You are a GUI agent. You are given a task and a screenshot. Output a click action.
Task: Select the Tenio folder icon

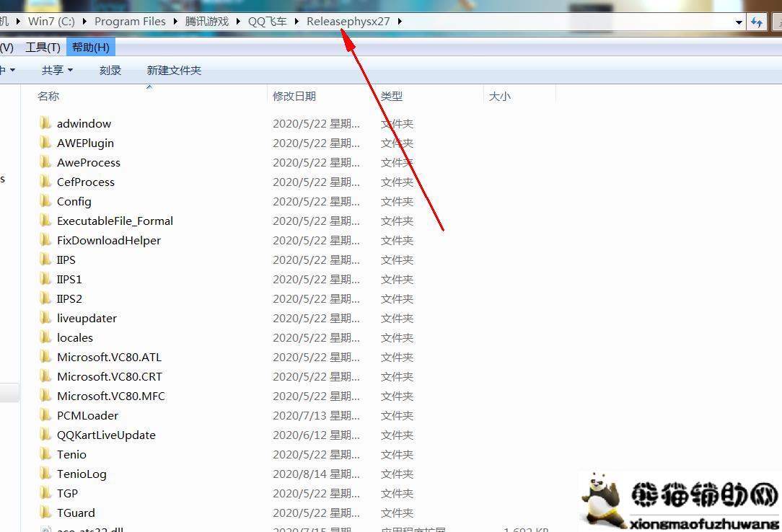pos(45,454)
